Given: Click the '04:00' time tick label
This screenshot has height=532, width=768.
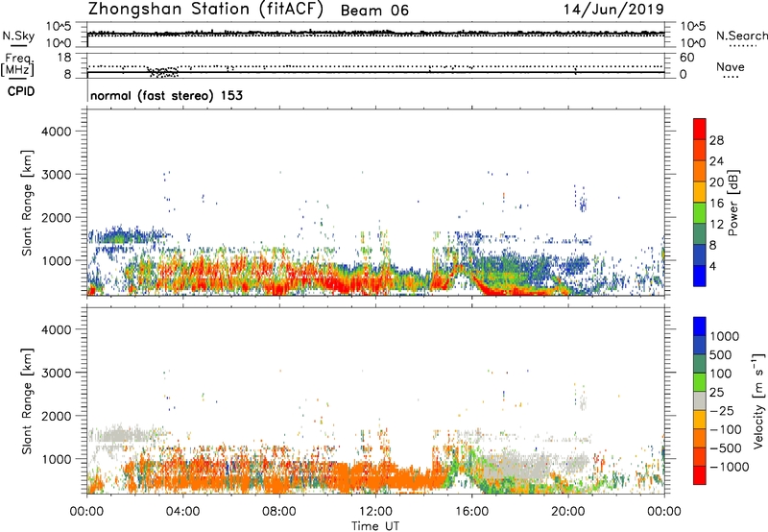Looking at the screenshot, I should click(182, 512).
